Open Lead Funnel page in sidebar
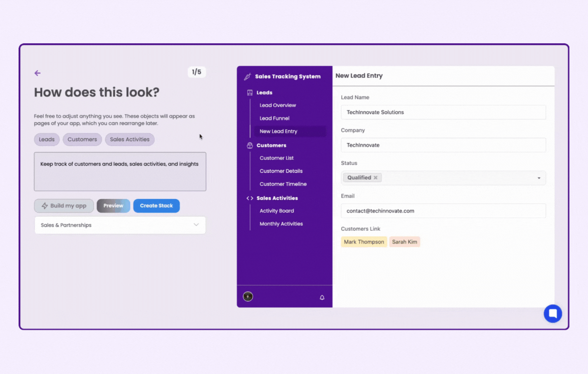This screenshot has width=588, height=374. 274,118
